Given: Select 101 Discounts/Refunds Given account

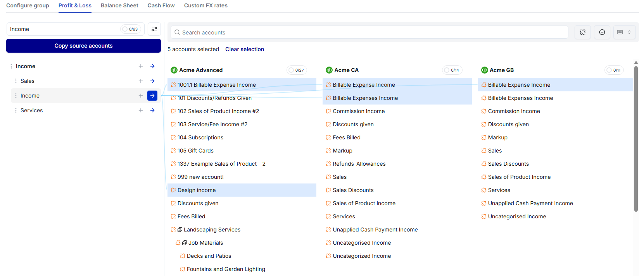Looking at the screenshot, I should pos(242,98).
